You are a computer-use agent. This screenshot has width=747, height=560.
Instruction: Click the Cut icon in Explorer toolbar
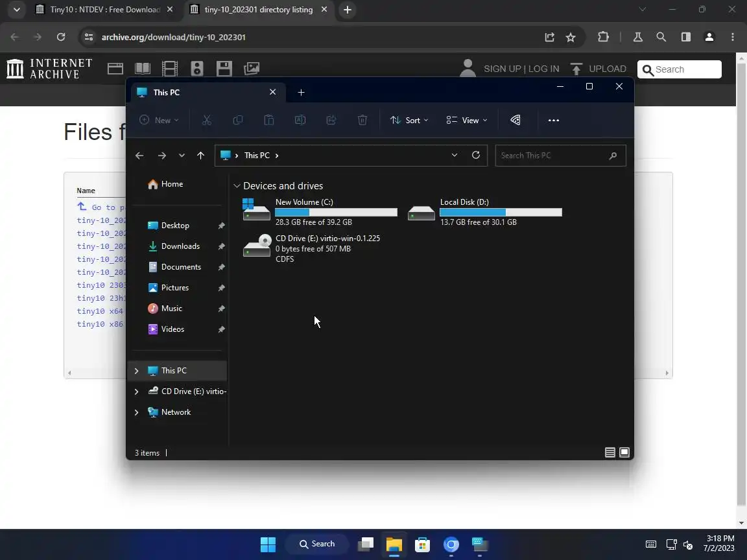coord(206,121)
